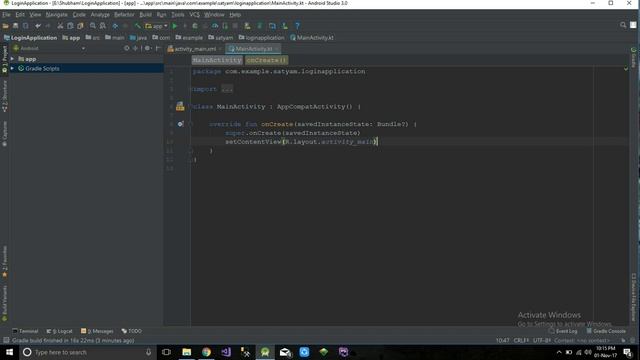Viewport: 640px width, 360px height.
Task: Open the VCS menu
Action: [x=194, y=15]
